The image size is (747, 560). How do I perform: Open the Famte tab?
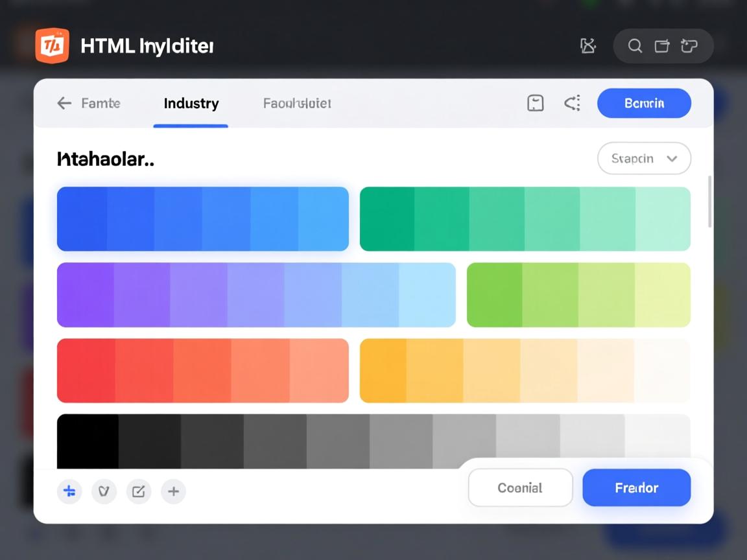(x=101, y=103)
